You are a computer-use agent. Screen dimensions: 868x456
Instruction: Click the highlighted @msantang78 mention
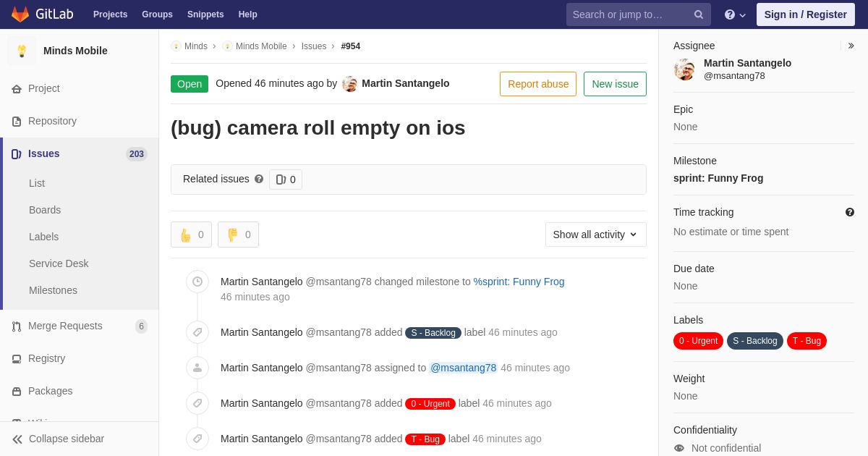463,368
